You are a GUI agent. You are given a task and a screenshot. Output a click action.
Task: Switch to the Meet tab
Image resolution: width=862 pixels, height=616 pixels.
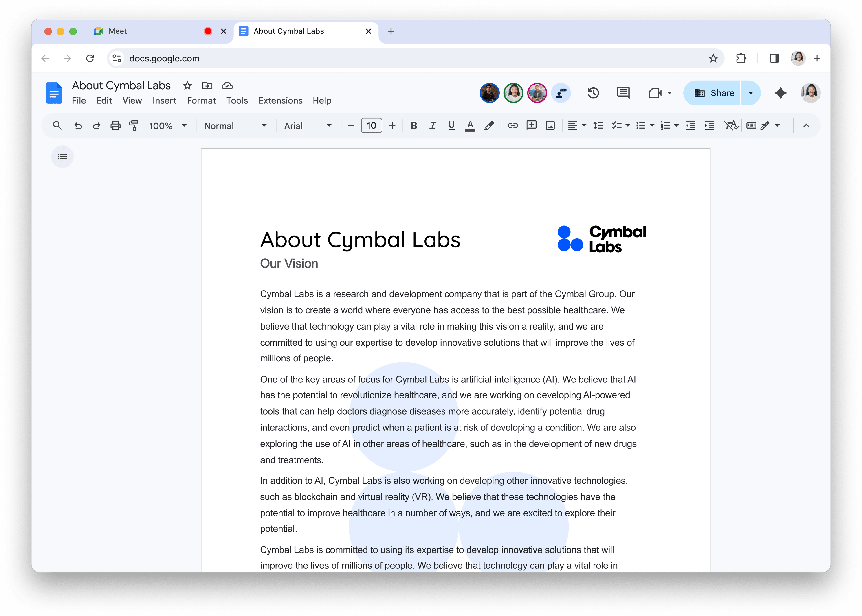[118, 31]
